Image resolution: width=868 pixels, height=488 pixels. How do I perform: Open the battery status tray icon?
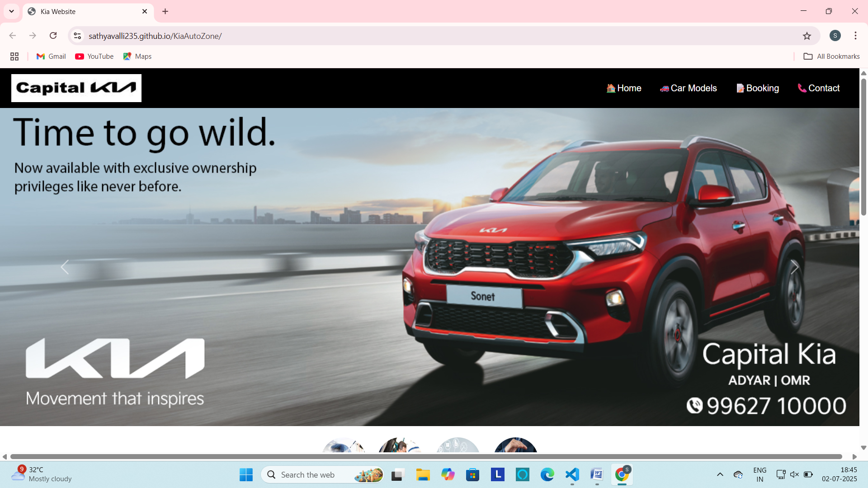coord(808,474)
